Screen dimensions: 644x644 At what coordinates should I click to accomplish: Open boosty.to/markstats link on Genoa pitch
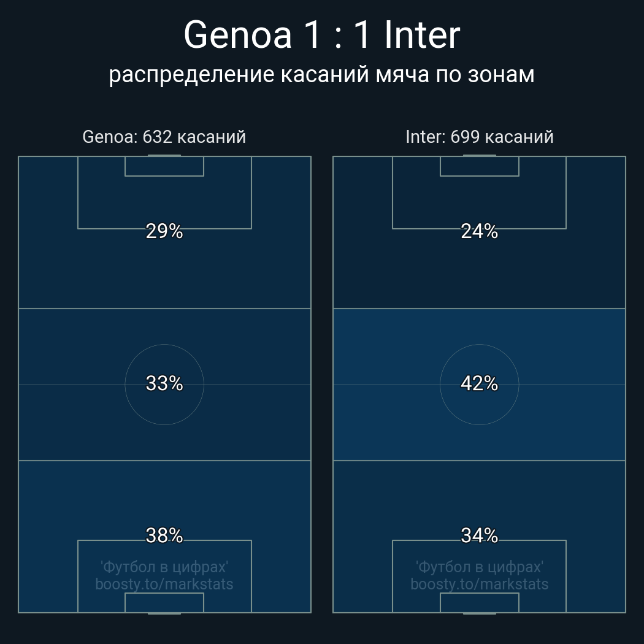164,584
